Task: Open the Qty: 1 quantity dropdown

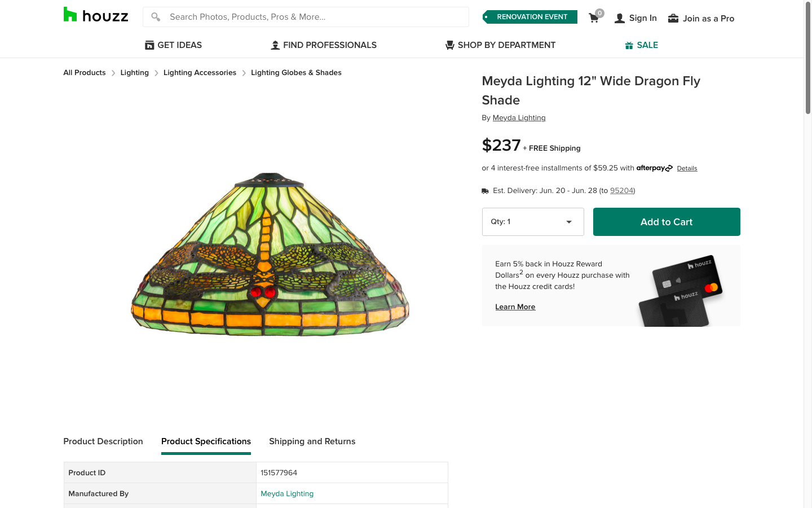Action: [532, 222]
